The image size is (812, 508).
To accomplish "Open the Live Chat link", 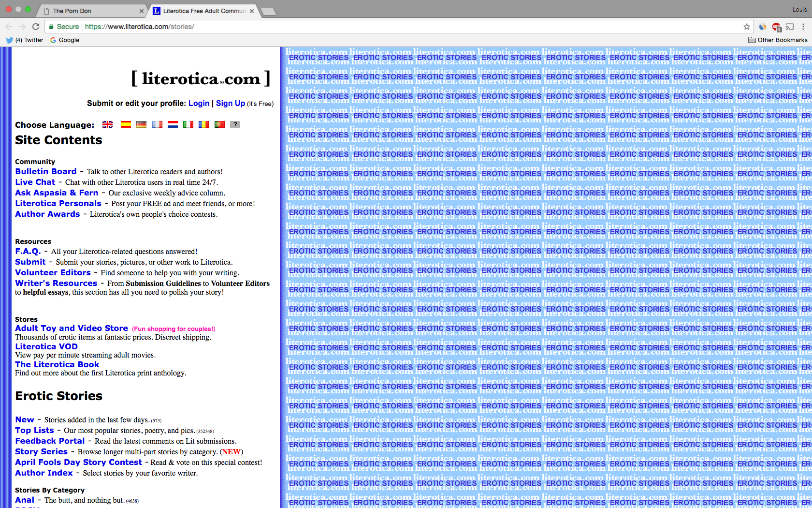I will coord(35,182).
